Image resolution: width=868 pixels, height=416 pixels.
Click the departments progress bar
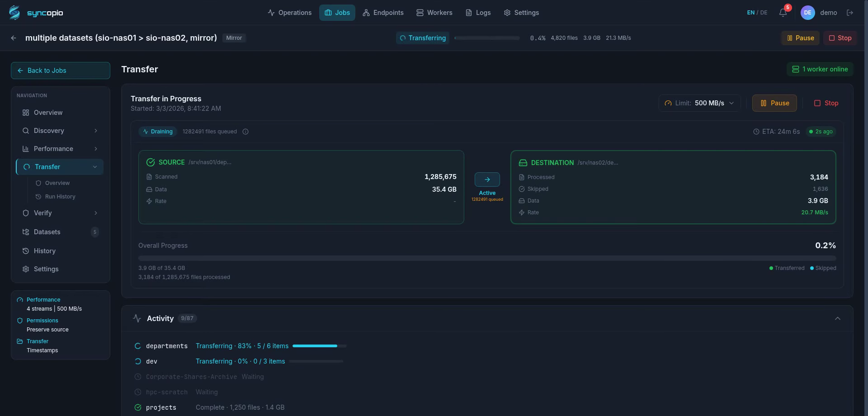click(x=320, y=346)
